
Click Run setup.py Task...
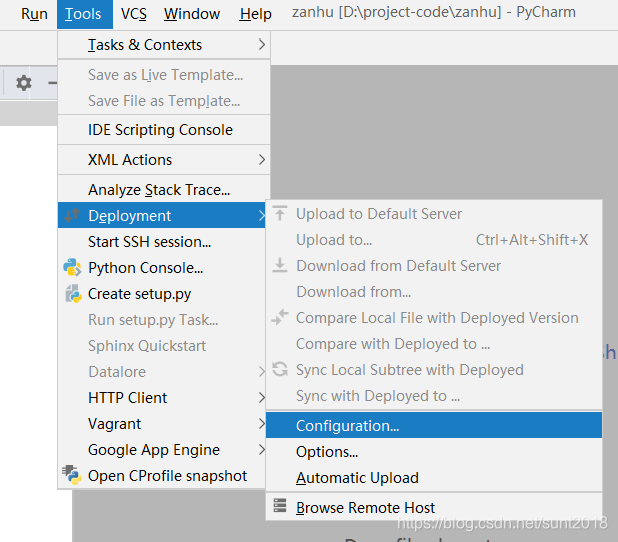pyautogui.click(x=162, y=320)
